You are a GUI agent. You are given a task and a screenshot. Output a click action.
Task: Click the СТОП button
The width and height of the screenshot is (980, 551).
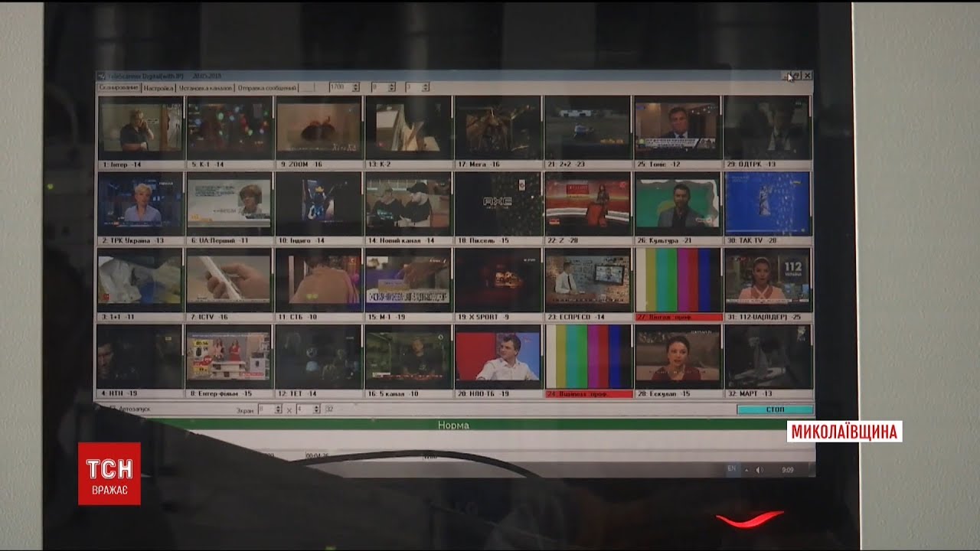point(775,409)
